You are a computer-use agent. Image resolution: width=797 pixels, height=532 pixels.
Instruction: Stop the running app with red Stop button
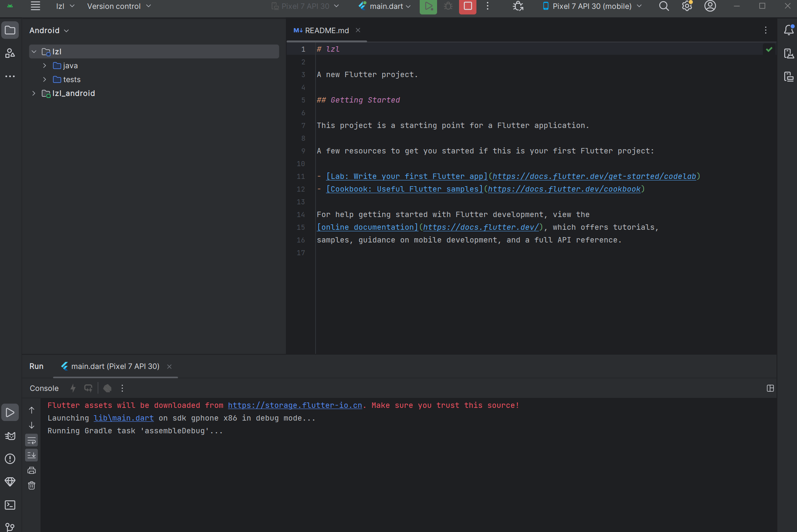[x=468, y=6]
